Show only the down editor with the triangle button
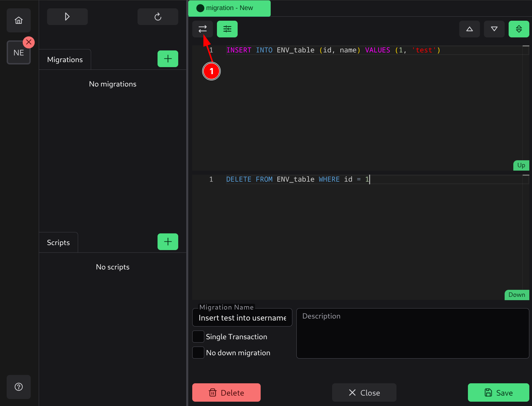532x406 pixels. click(494, 29)
